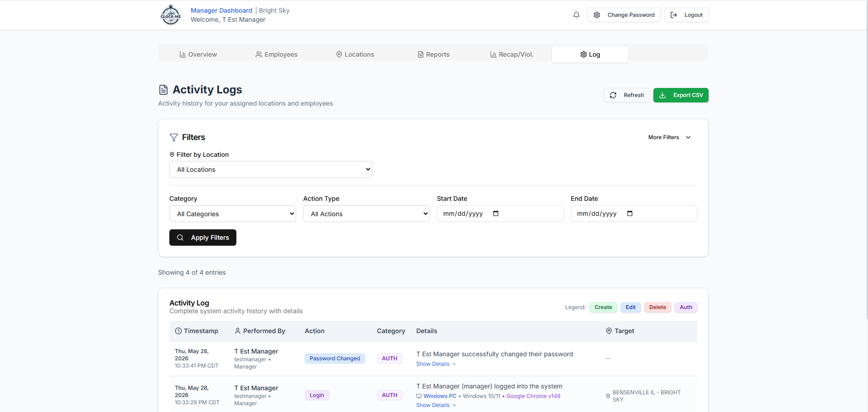
Task: Switch to the Overview tab
Action: [198, 54]
